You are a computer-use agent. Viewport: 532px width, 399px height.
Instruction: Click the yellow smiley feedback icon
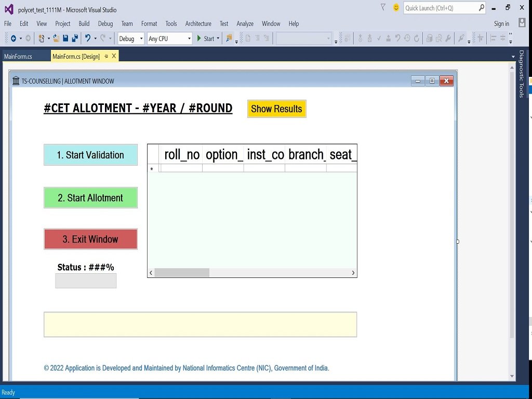pos(396,8)
